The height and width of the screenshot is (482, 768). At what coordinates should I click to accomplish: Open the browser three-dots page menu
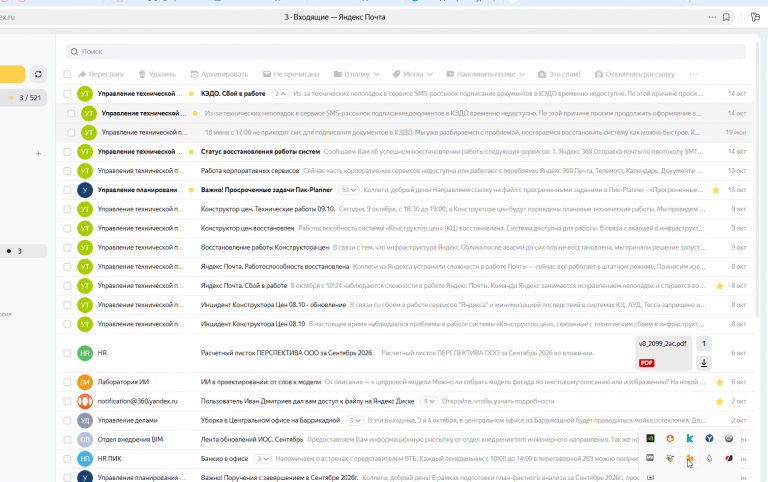(x=712, y=17)
